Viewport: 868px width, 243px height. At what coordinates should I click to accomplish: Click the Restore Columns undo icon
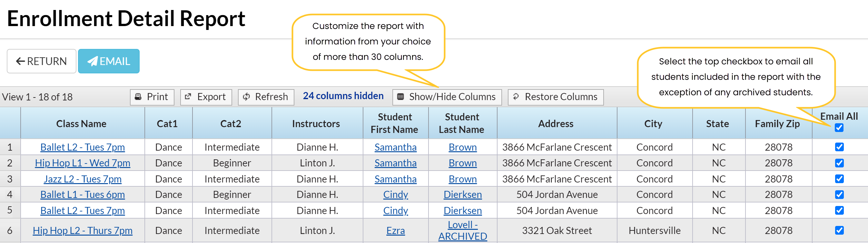[516, 97]
